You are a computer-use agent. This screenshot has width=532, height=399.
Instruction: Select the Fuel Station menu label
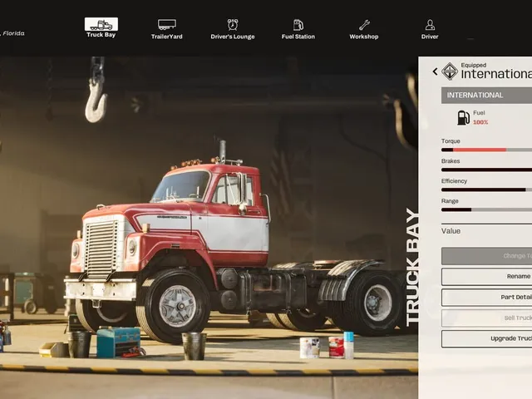point(298,37)
